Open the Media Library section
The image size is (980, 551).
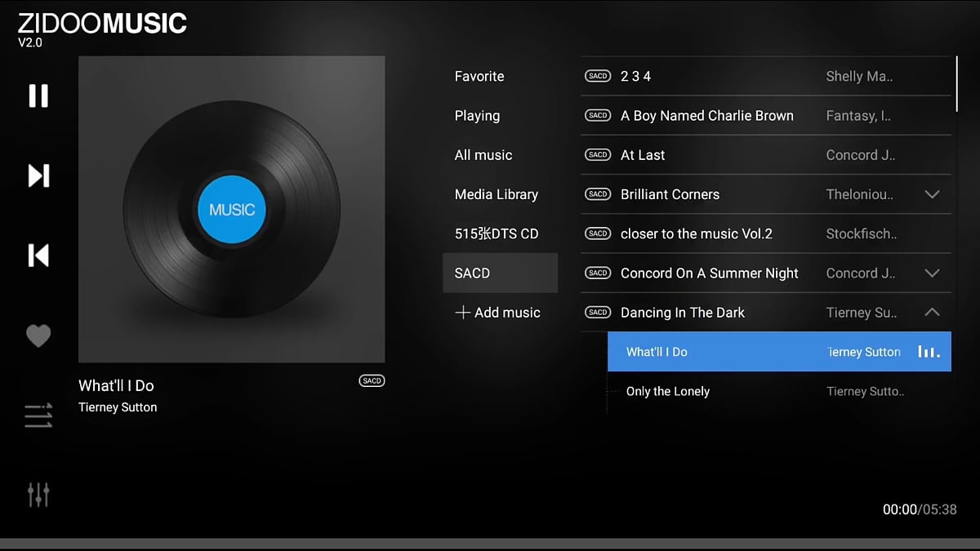click(x=496, y=194)
